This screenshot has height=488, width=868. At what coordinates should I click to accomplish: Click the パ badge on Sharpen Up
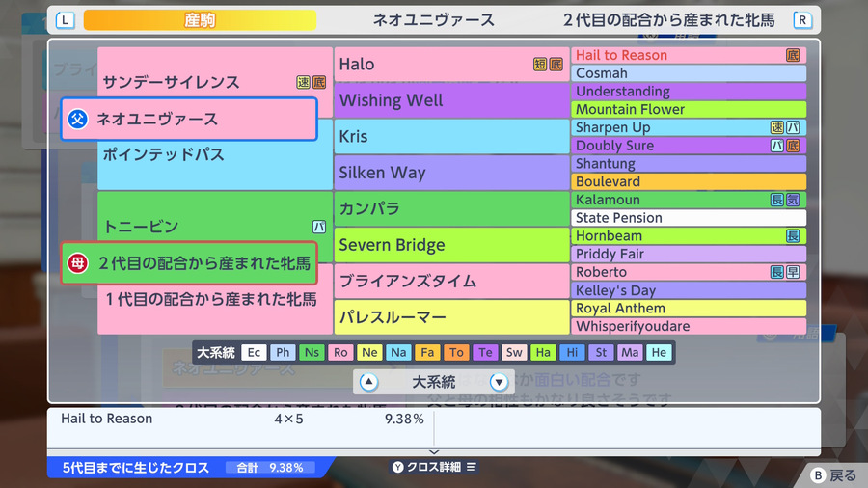[793, 127]
